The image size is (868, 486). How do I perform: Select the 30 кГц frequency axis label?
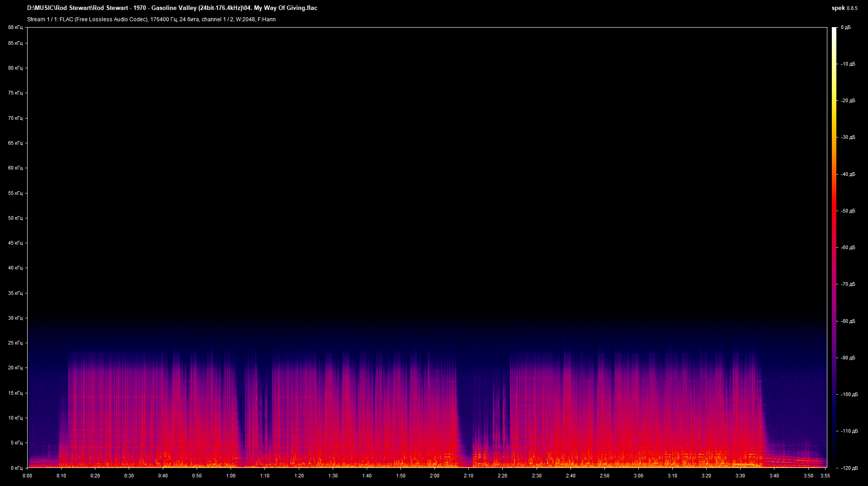click(x=15, y=318)
